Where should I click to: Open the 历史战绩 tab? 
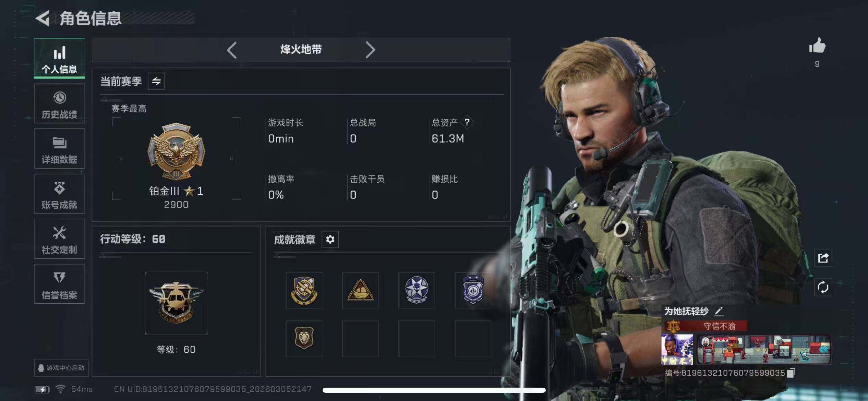click(59, 104)
